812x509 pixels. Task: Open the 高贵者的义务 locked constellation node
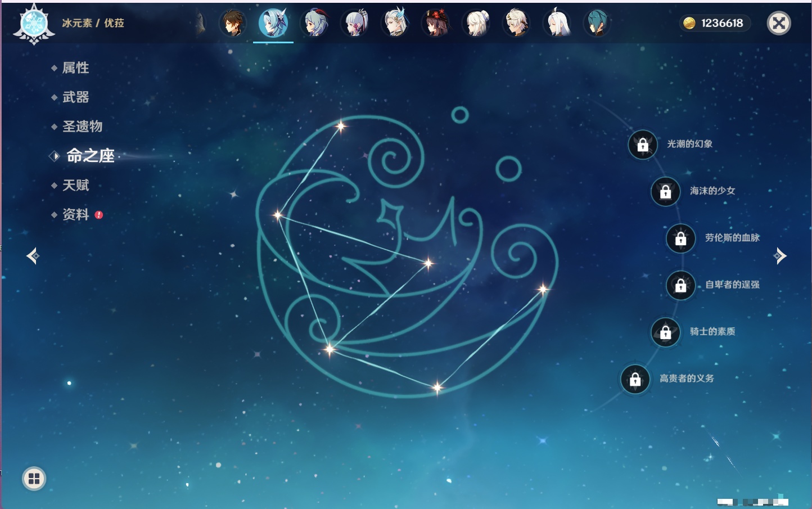tap(635, 379)
